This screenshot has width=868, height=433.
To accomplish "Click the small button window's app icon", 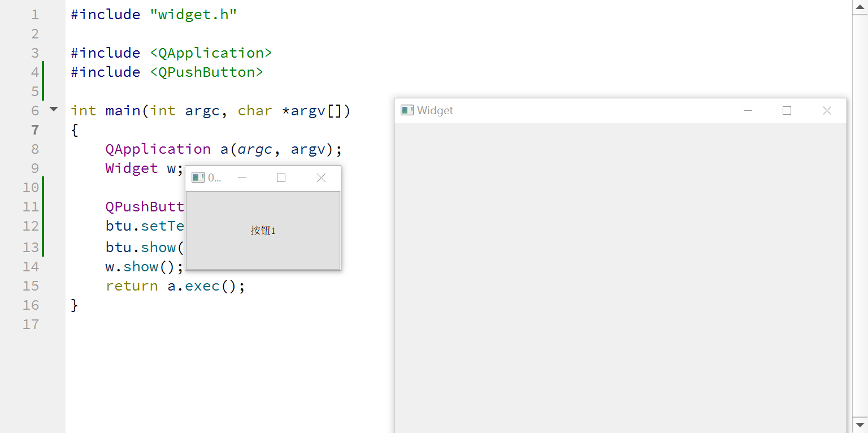I will 198,177.
